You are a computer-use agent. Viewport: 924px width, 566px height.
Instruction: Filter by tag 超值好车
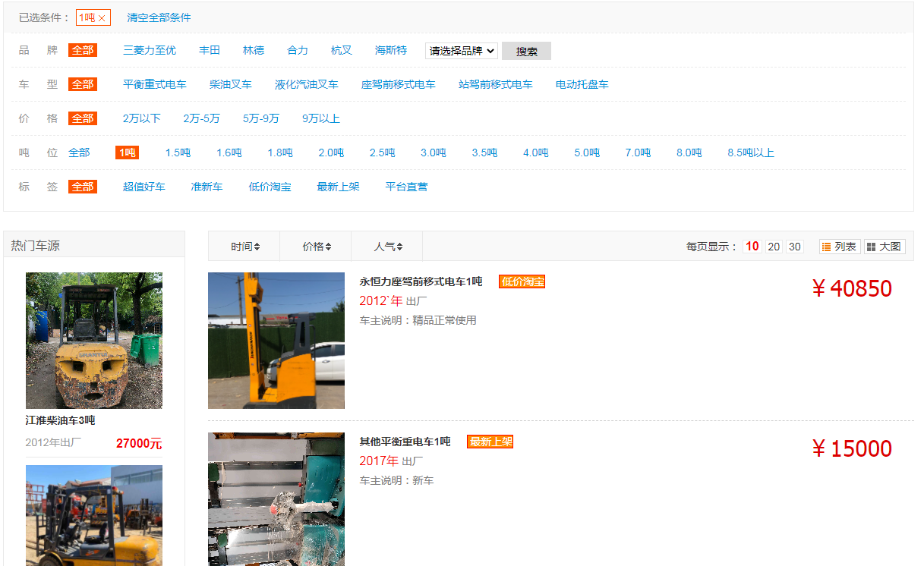click(144, 187)
